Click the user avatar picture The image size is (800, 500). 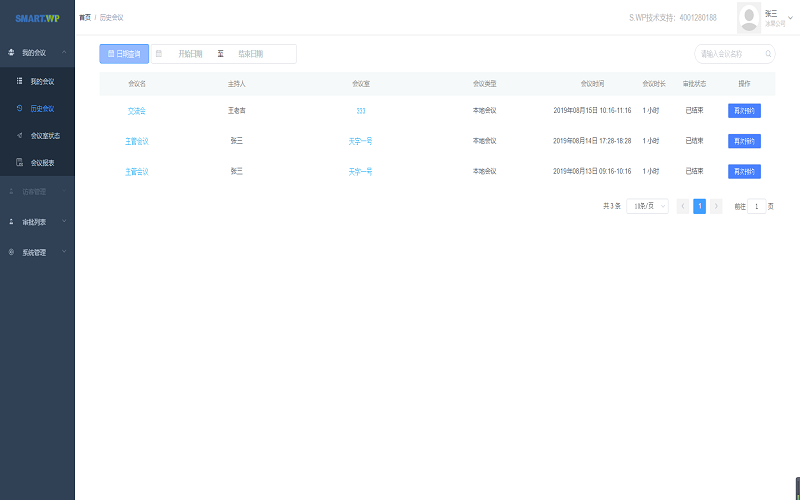[x=749, y=18]
